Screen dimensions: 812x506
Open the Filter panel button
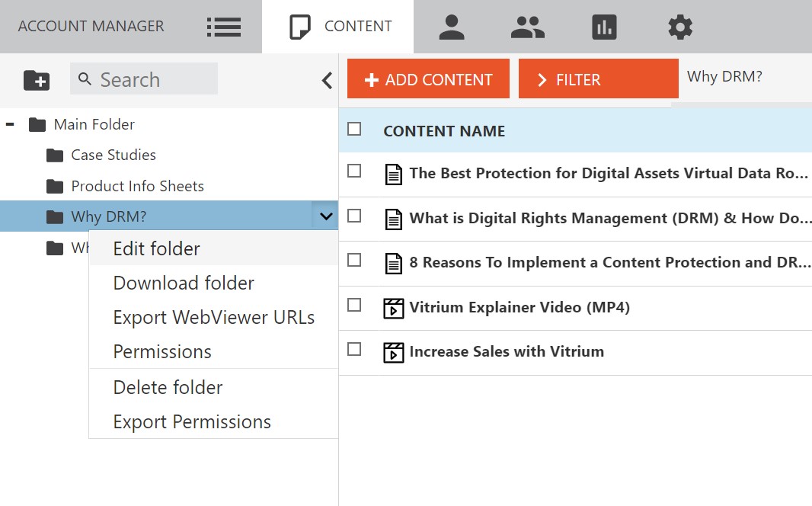pos(598,78)
